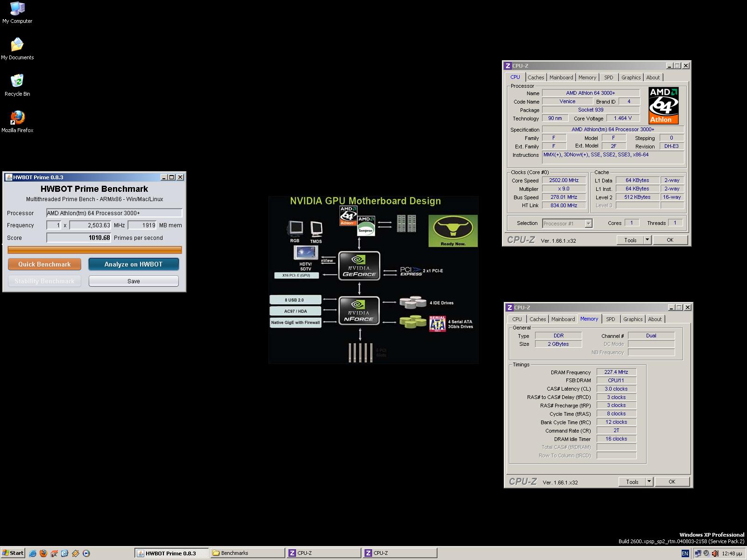This screenshot has height=560, width=747.
Task: Switch to About tab in the lower CPU-Z window
Action: 655,319
